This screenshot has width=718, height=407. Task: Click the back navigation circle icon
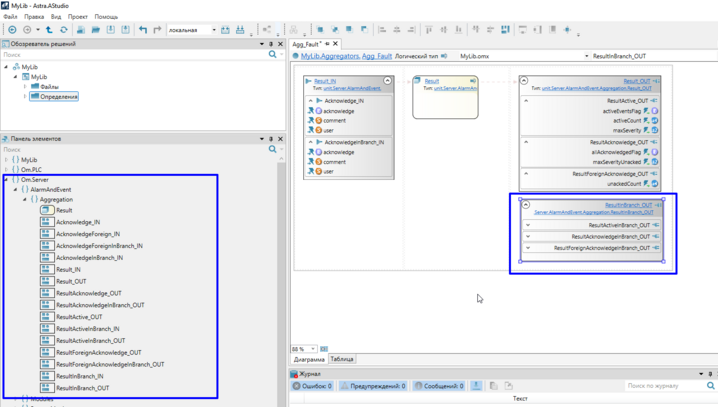click(12, 30)
